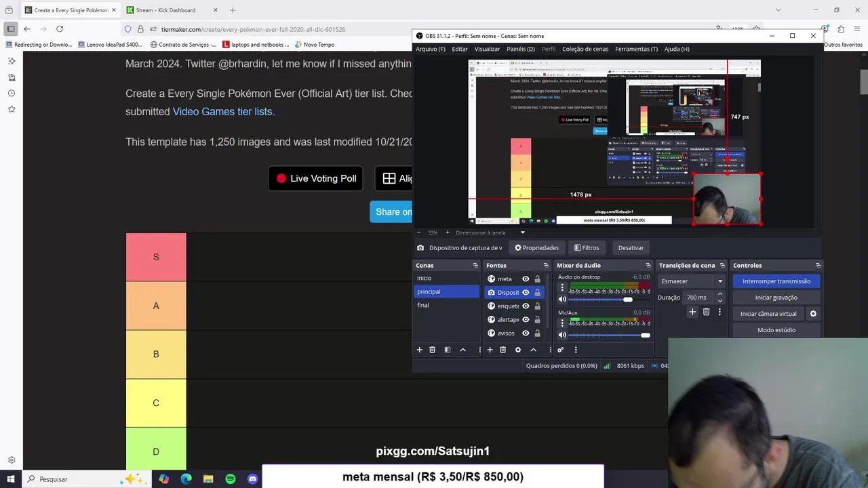Increase Duração value with up arrow
The width and height of the screenshot is (868, 488).
[x=719, y=294]
